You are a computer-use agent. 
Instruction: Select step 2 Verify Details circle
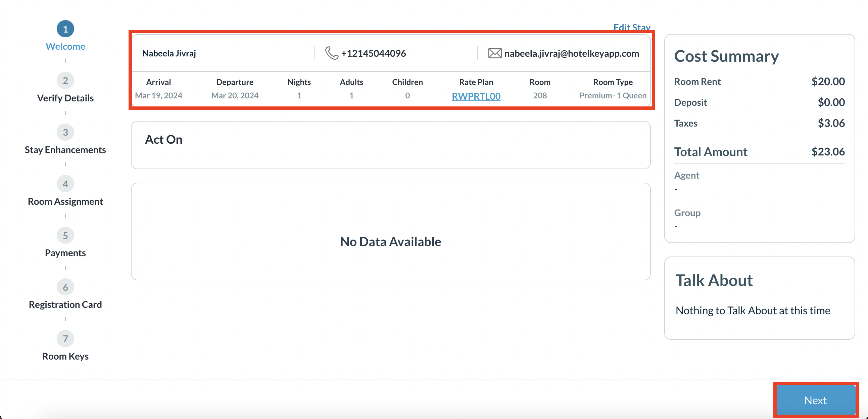(x=65, y=81)
